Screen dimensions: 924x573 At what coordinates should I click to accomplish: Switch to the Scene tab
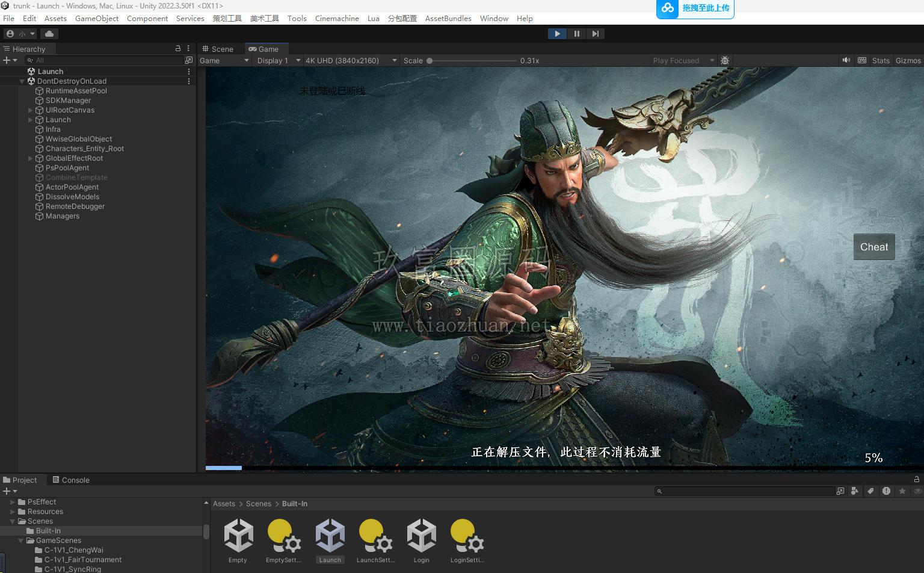pyautogui.click(x=218, y=49)
